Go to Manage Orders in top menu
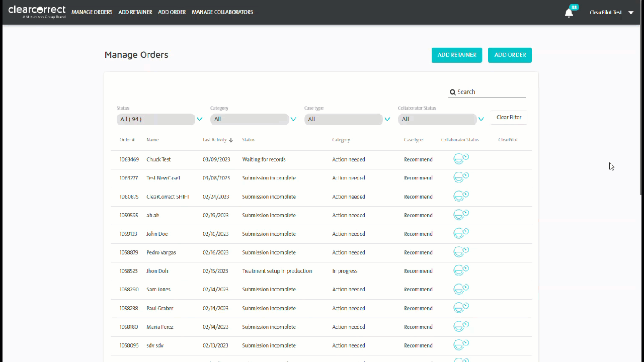The height and width of the screenshot is (362, 644). (92, 12)
